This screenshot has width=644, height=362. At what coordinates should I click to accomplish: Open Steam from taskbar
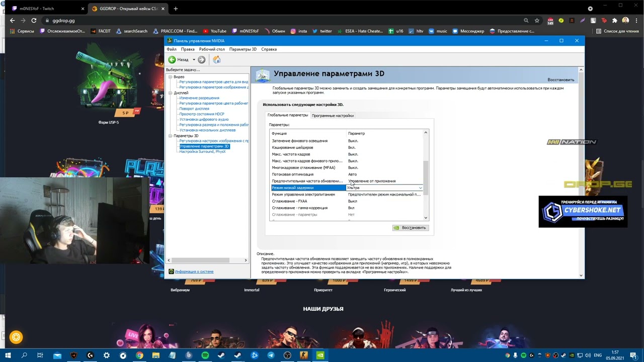(222, 355)
